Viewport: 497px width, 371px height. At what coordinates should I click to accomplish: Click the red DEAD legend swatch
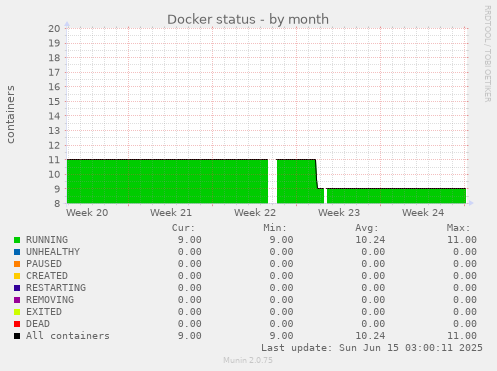(17, 324)
